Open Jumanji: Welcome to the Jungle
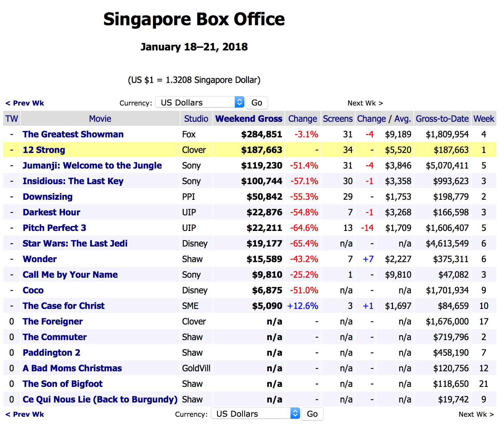Screen dimensions: 504x436 click(x=92, y=165)
